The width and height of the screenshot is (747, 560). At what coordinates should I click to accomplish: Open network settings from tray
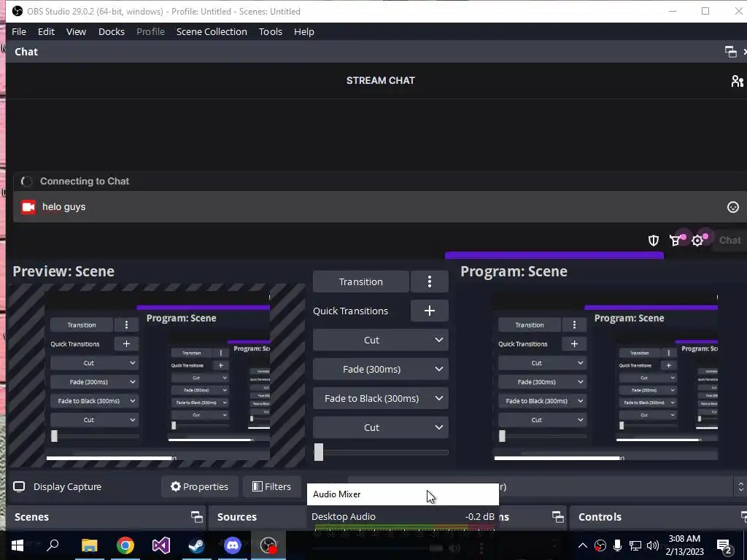[x=635, y=545]
